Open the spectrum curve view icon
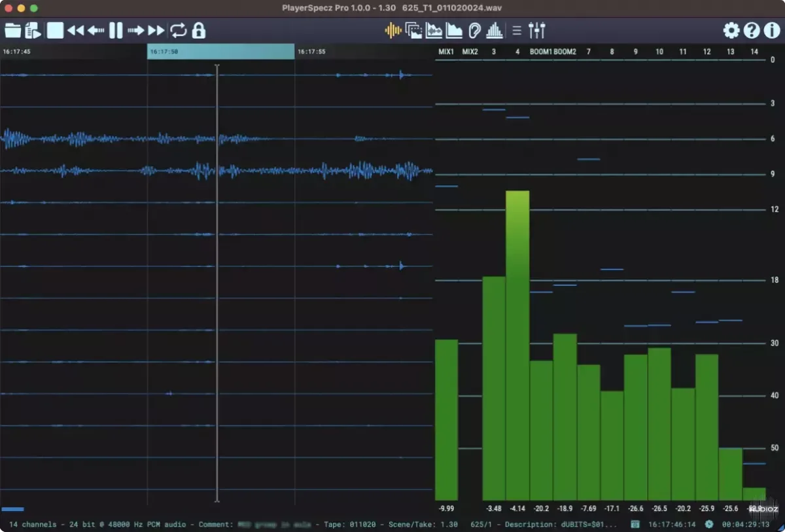 point(454,30)
